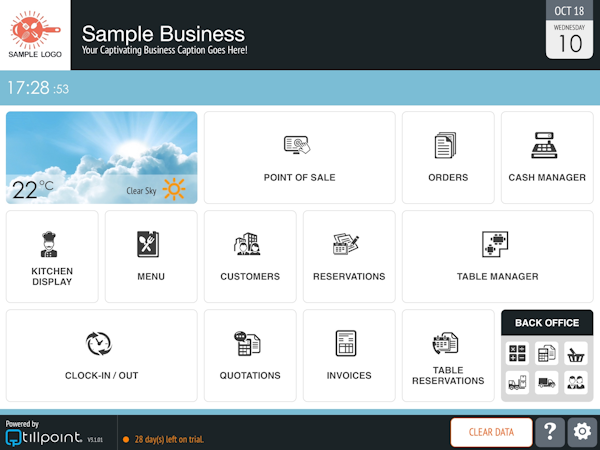Launch Cash Manager
This screenshot has height=450, width=600.
pos(547,157)
